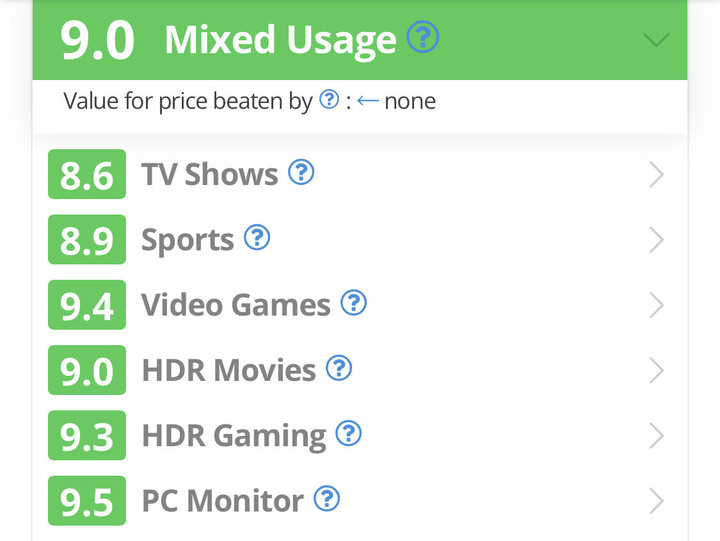This screenshot has height=541, width=720.
Task: Expand HDR Movies row arrow
Action: (x=657, y=370)
